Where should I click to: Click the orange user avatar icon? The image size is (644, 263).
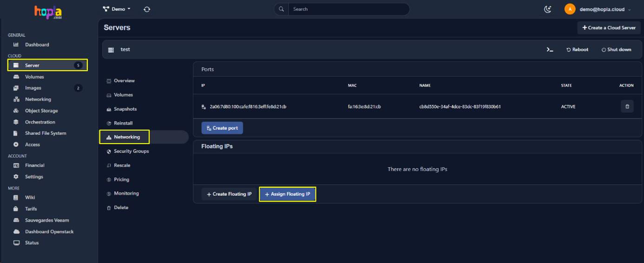570,9
